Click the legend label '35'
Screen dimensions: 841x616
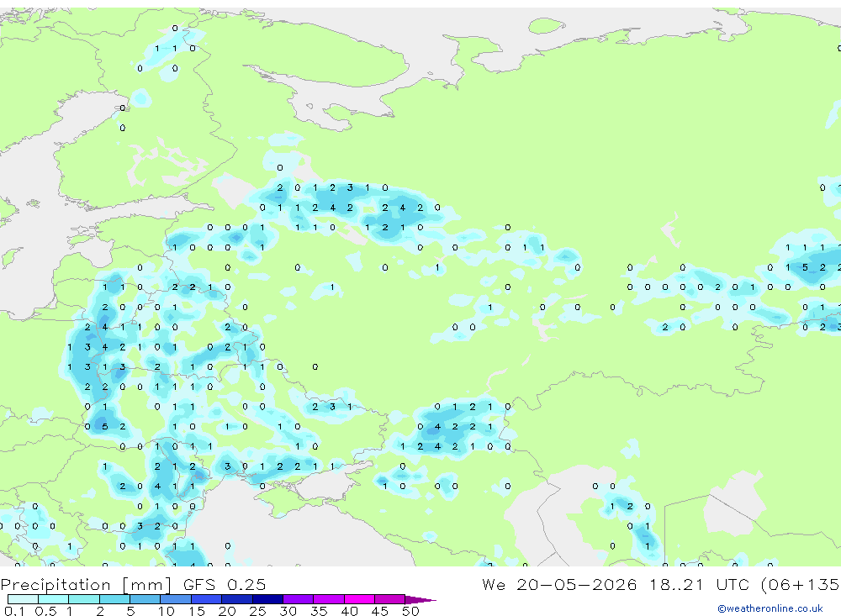[x=319, y=611]
